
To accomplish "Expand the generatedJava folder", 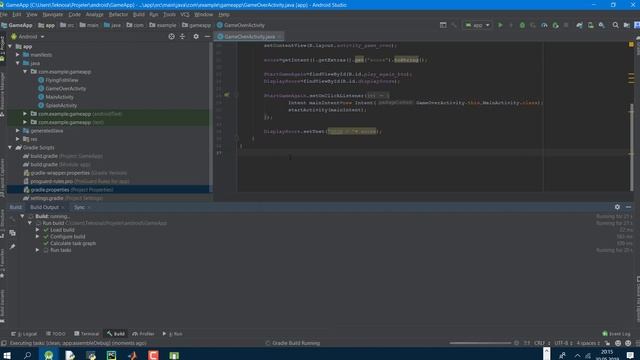I will (18, 131).
